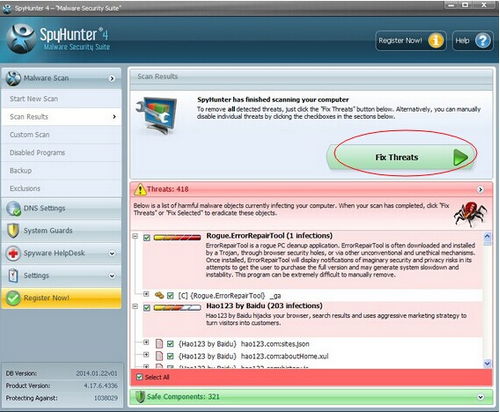
Task: Click the green play arrow on Fix Threats
Action: tap(461, 157)
